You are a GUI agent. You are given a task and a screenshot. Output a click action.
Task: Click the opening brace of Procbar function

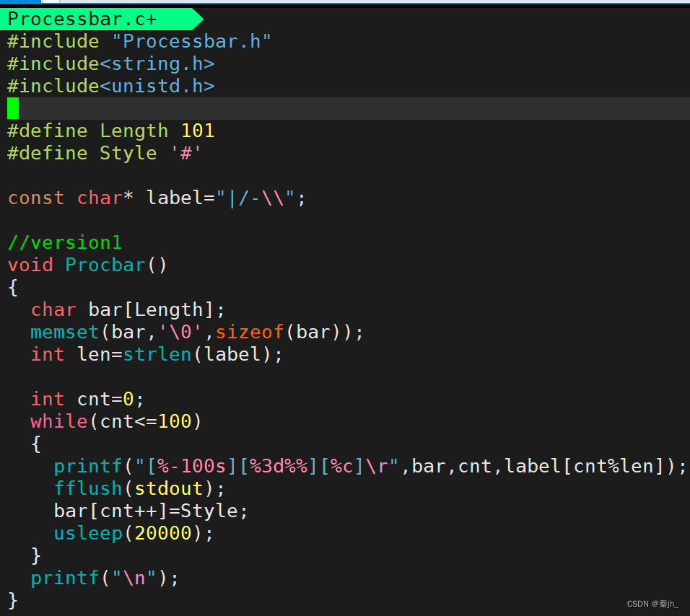pos(13,288)
